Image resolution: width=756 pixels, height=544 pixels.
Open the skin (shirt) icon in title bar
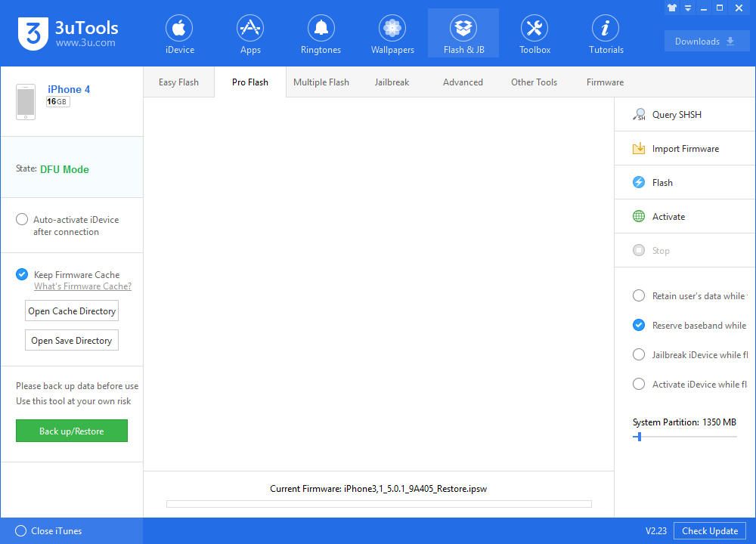click(x=672, y=8)
